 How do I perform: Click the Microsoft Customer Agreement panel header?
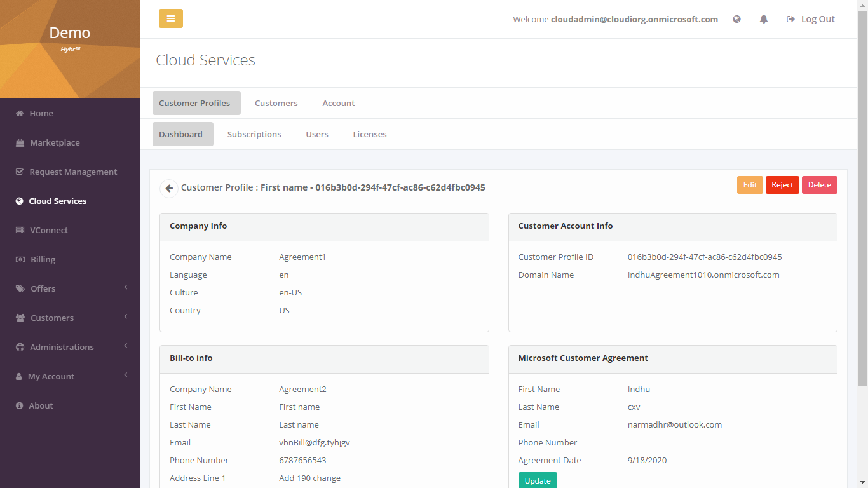pos(673,359)
